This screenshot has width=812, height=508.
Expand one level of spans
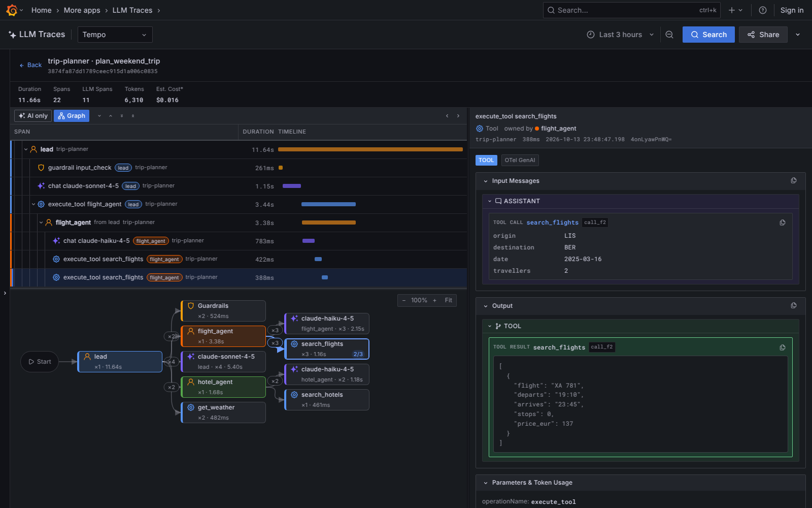point(99,116)
